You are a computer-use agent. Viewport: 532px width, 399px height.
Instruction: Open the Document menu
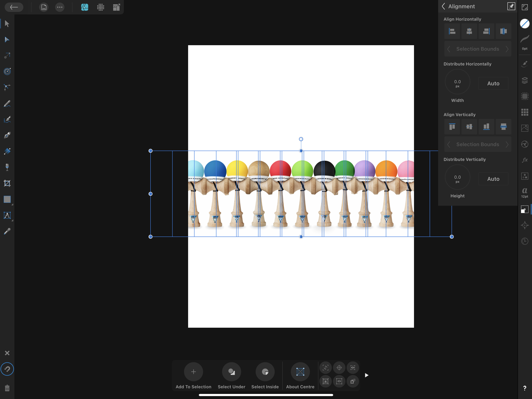pyautogui.click(x=44, y=7)
